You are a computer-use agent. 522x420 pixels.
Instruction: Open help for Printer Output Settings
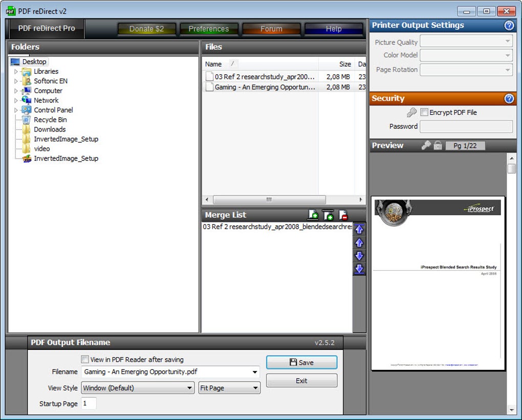(509, 26)
